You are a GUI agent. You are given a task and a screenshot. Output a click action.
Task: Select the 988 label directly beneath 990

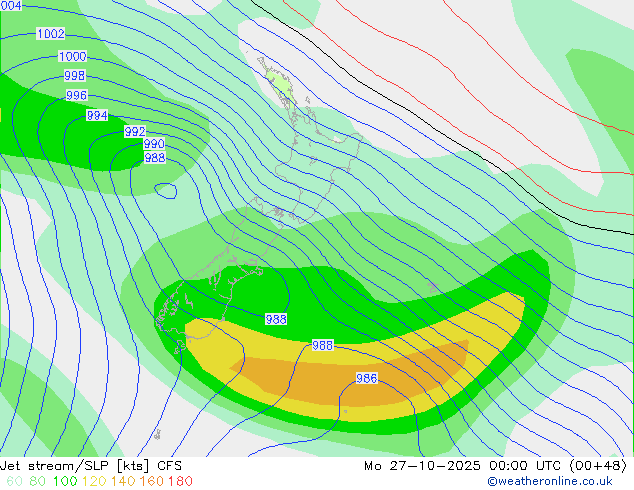155,158
